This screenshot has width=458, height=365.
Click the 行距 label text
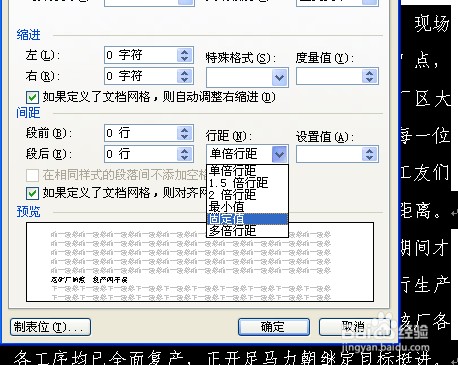(229, 136)
